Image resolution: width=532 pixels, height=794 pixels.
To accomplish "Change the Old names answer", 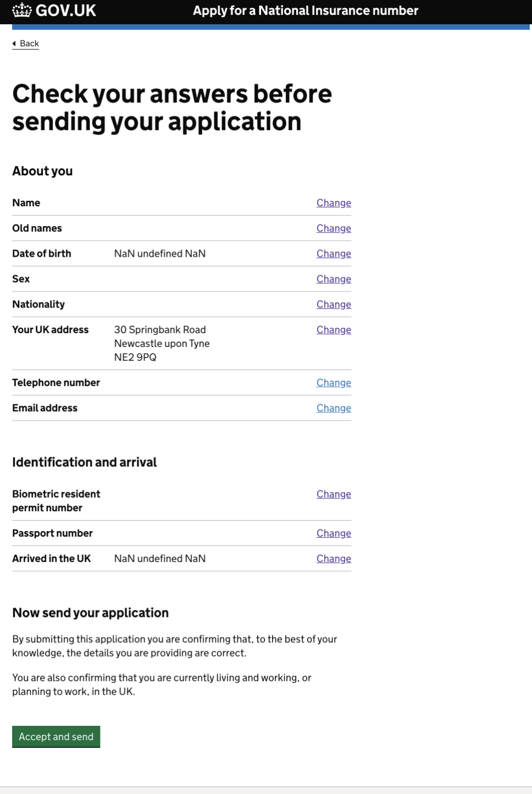I will pos(334,228).
